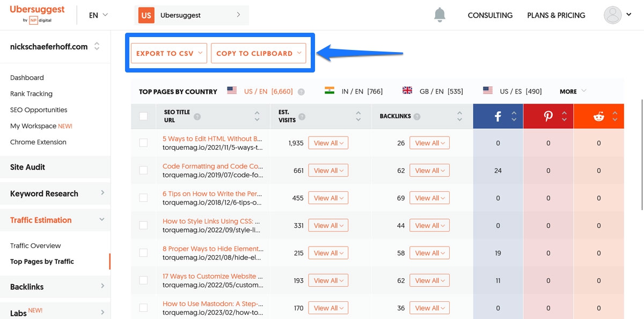The image size is (644, 319).
Task: Click help icon next to SEO Title URL
Action: (197, 117)
